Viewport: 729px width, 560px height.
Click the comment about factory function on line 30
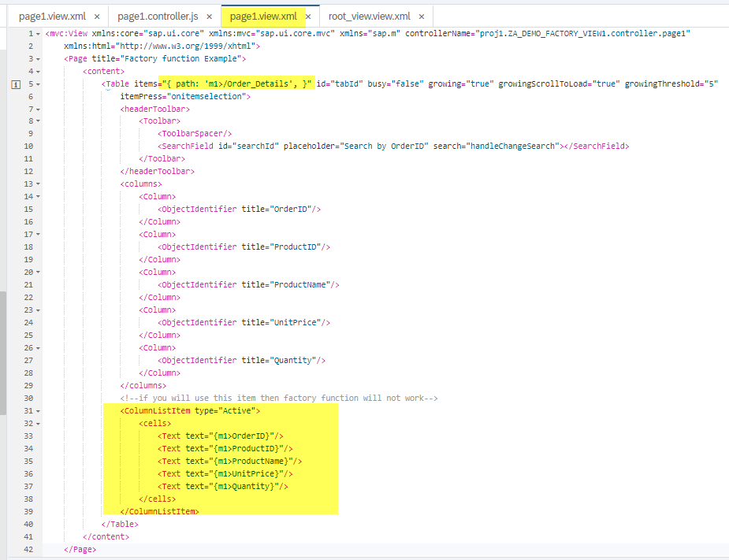279,398
